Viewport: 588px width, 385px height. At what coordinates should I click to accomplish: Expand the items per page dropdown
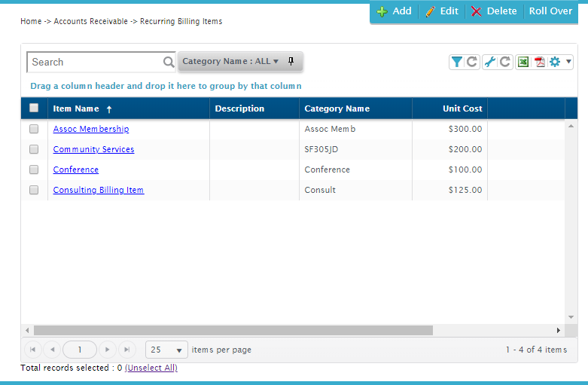(179, 350)
